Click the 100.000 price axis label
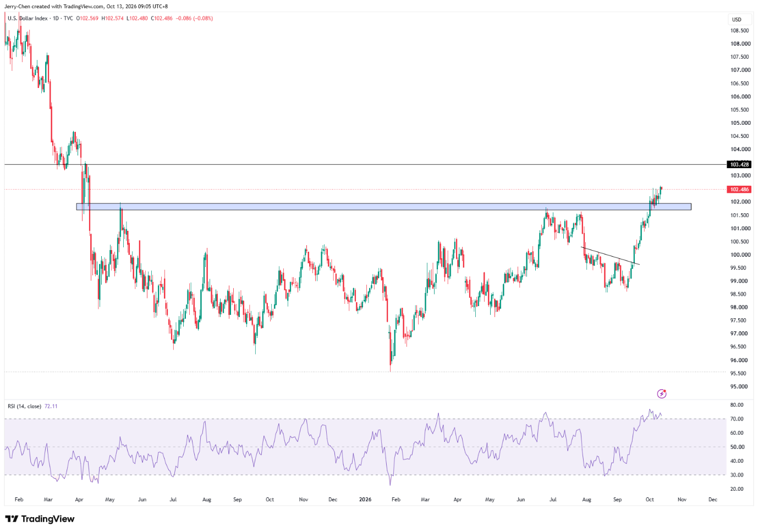The height and width of the screenshot is (532, 758). click(x=740, y=255)
